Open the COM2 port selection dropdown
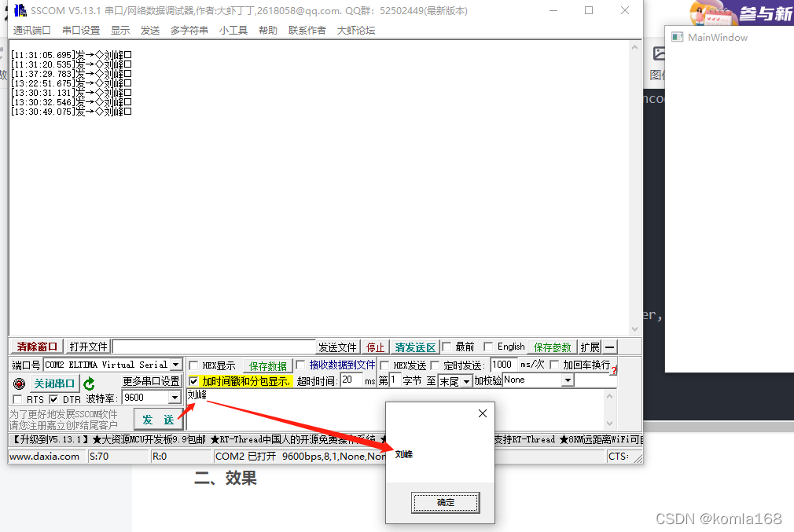The width and height of the screenshot is (794, 532). (x=175, y=365)
